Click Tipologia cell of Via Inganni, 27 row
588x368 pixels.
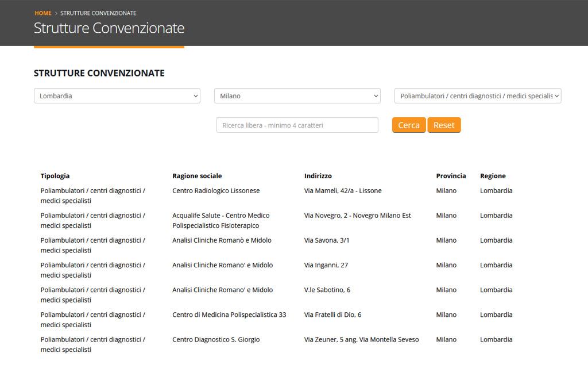92,270
